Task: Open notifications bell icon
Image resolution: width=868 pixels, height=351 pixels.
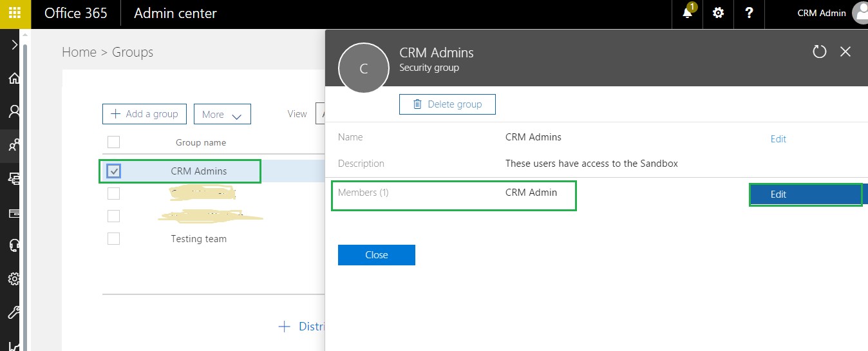Action: pyautogui.click(x=688, y=13)
